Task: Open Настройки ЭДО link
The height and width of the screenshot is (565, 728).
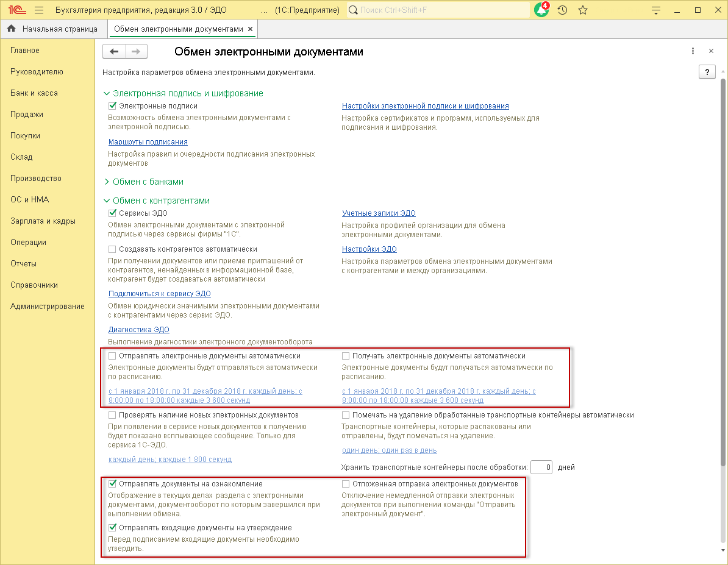Action: [369, 249]
